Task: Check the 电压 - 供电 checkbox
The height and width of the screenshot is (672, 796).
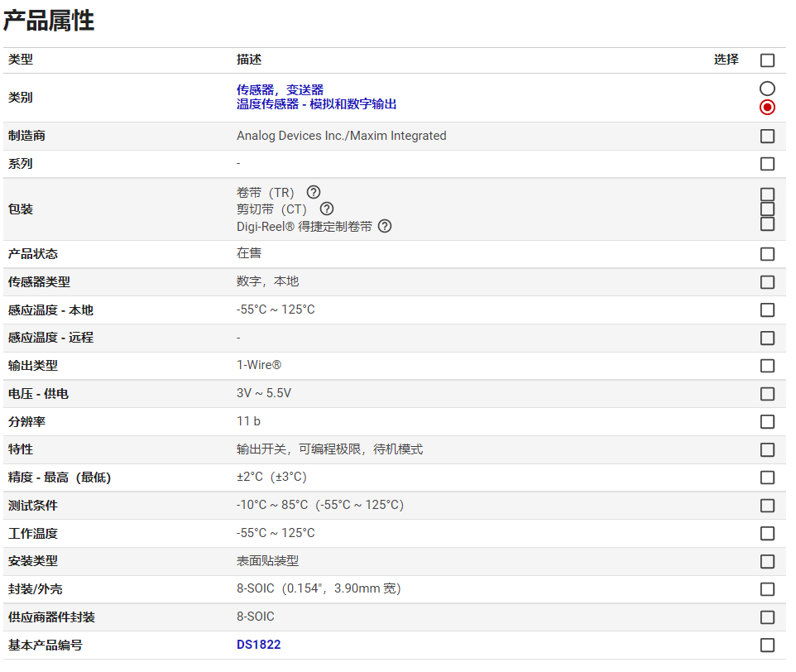Action: pos(767,394)
